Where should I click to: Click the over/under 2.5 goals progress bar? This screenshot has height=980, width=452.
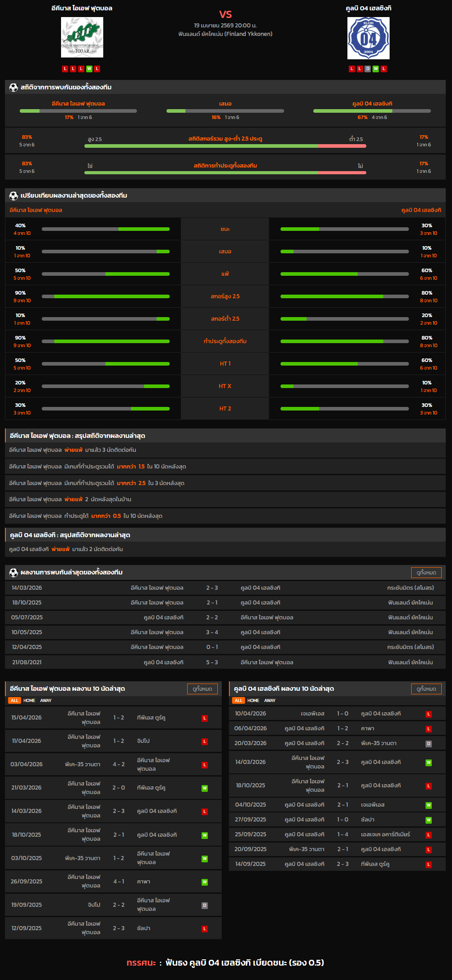pos(225,146)
